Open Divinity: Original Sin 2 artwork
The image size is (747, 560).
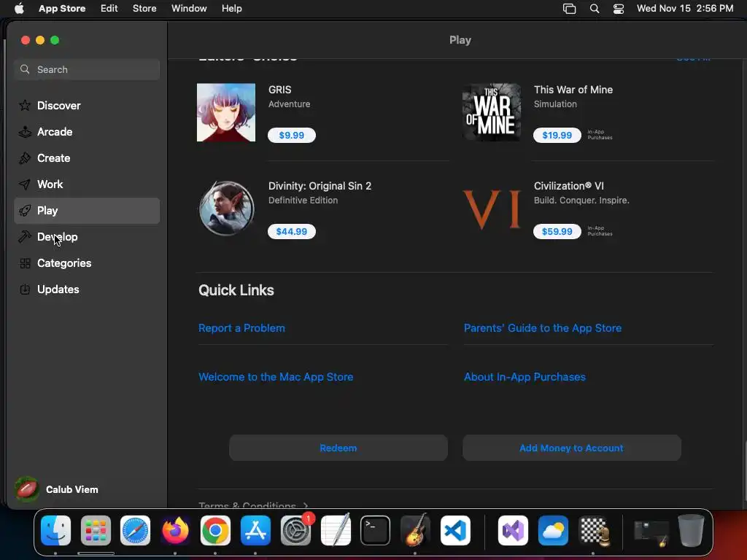click(x=226, y=209)
